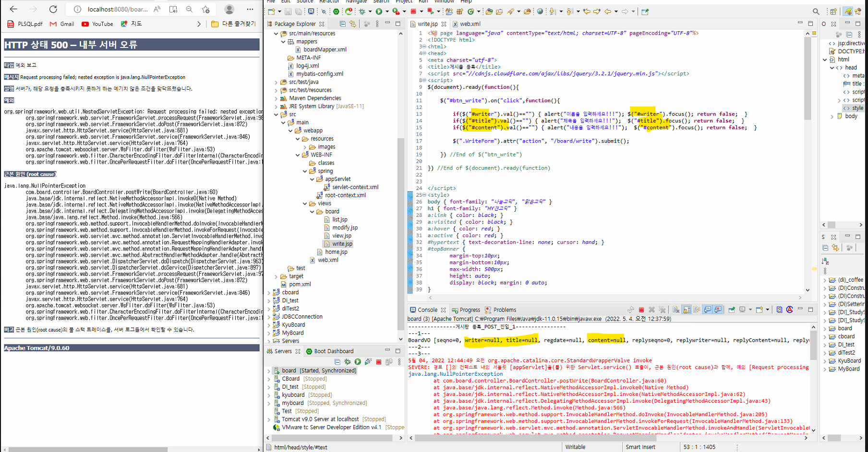Switch to the Boot Dashboard tab

[330, 351]
